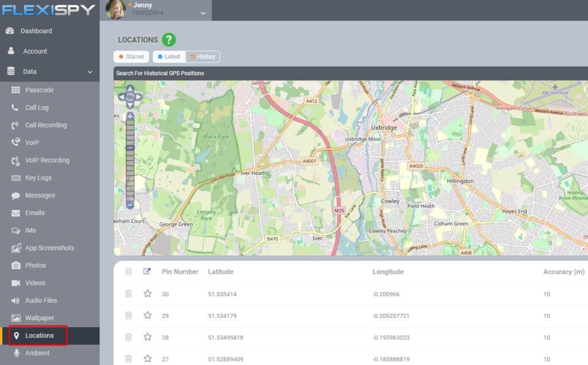Image resolution: width=588 pixels, height=365 pixels.
Task: Click the Videos camcorder icon
Action: (x=16, y=283)
